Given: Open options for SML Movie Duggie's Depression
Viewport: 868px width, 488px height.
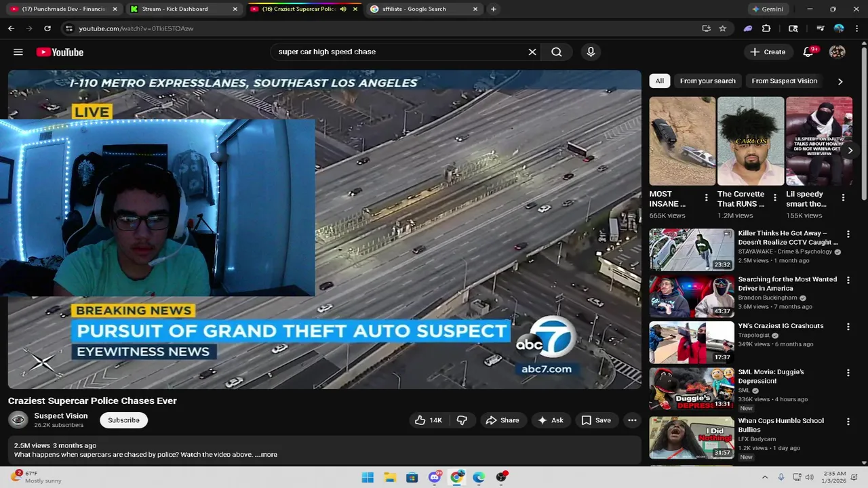Looking at the screenshot, I should [848, 373].
